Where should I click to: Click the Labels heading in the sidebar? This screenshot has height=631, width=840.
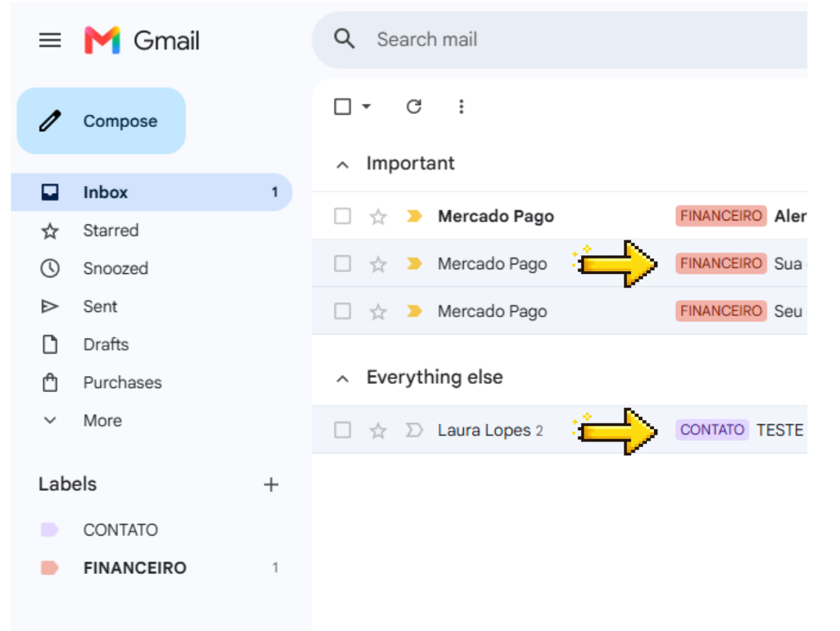(x=67, y=484)
